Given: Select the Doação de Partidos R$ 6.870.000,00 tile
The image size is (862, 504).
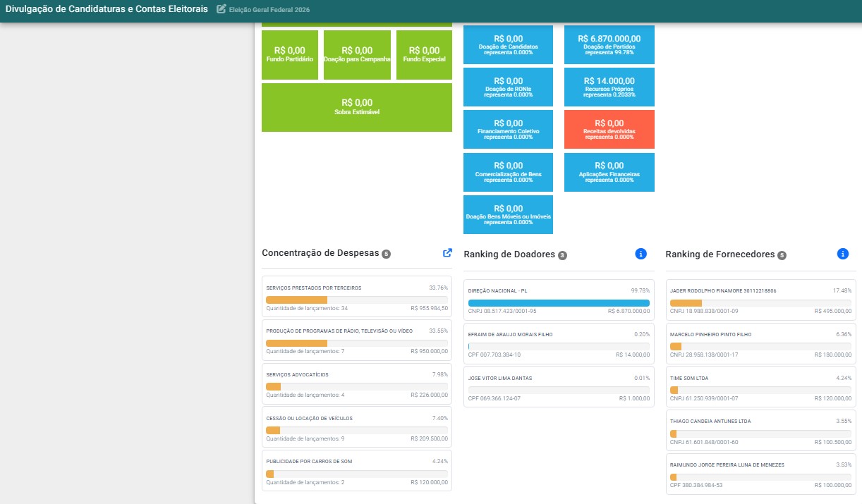Looking at the screenshot, I should [609, 44].
